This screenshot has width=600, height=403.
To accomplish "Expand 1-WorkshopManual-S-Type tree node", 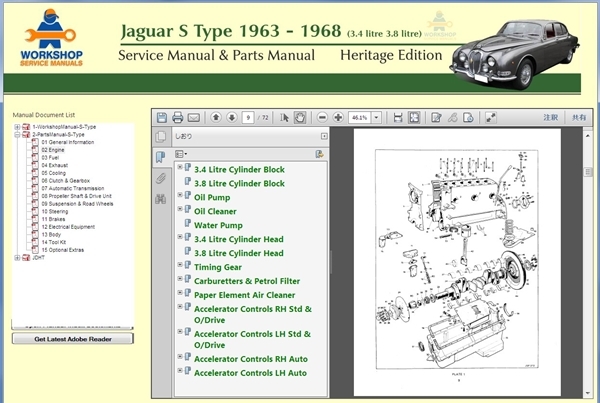I will pos(17,127).
